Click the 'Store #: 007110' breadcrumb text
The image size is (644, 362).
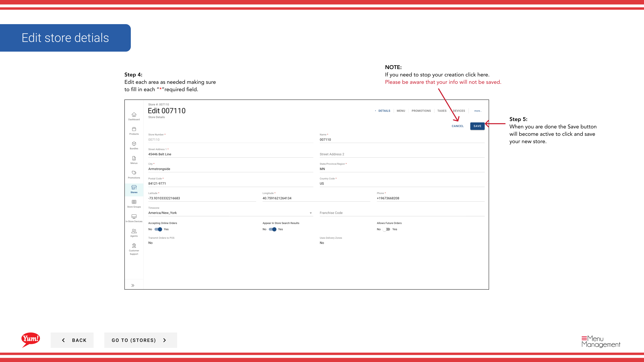tap(159, 104)
